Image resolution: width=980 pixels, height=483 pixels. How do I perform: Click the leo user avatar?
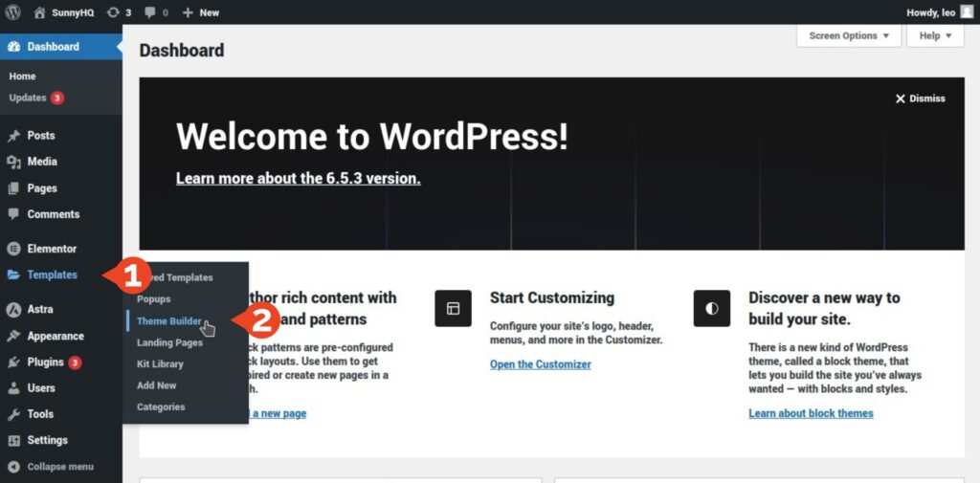(x=967, y=11)
